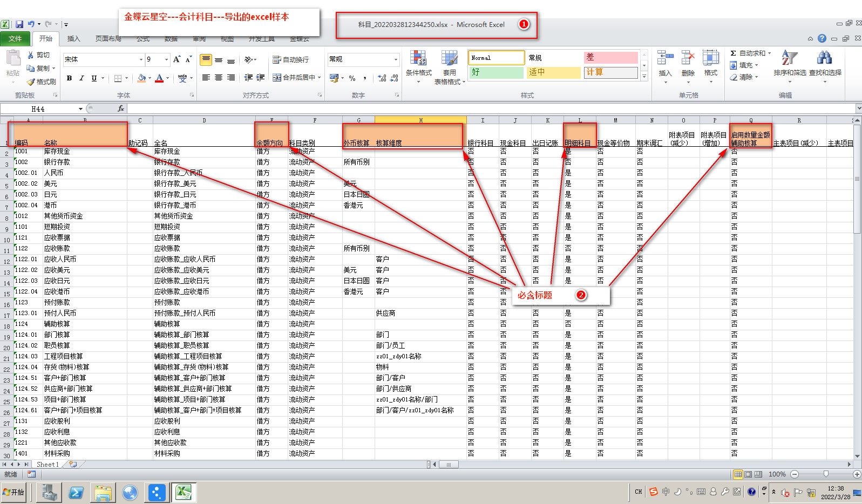Click the Save icon in quick access toolbar

19,24
